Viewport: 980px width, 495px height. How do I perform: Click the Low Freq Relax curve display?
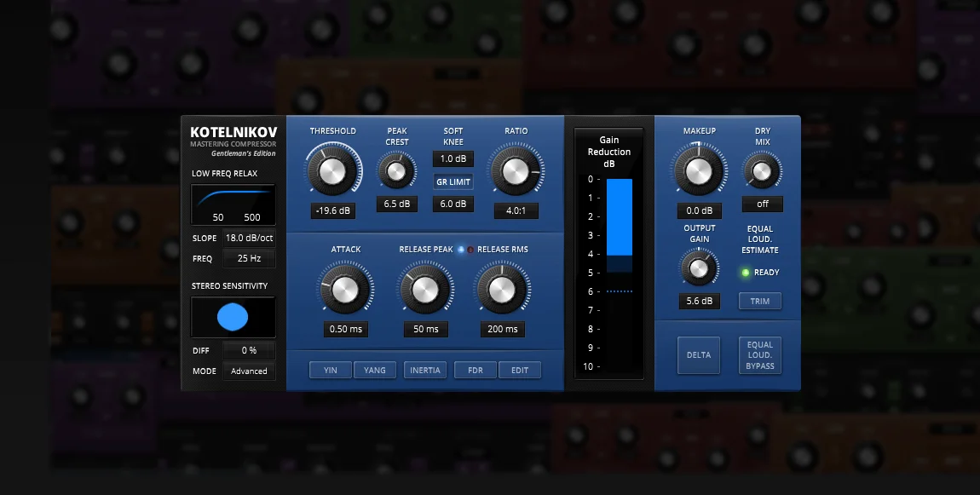(x=233, y=204)
